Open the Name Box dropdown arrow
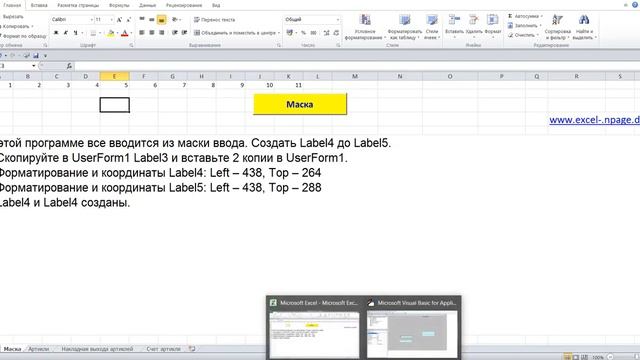The height and width of the screenshot is (360, 640). pos(34,66)
